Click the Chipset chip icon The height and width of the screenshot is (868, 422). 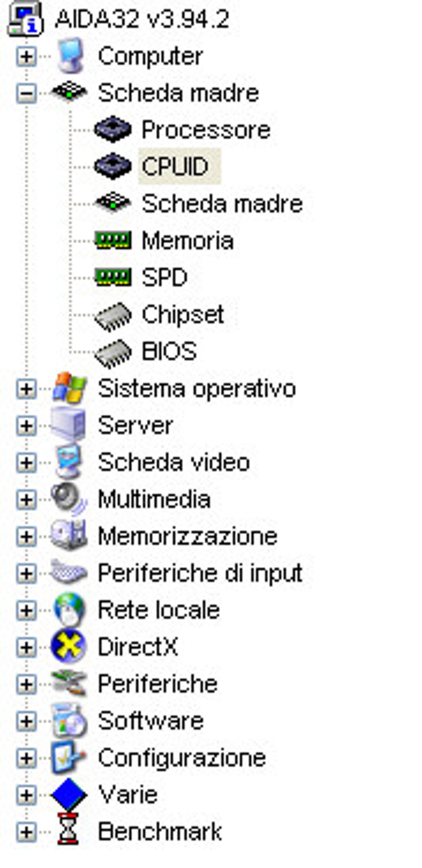tap(113, 317)
